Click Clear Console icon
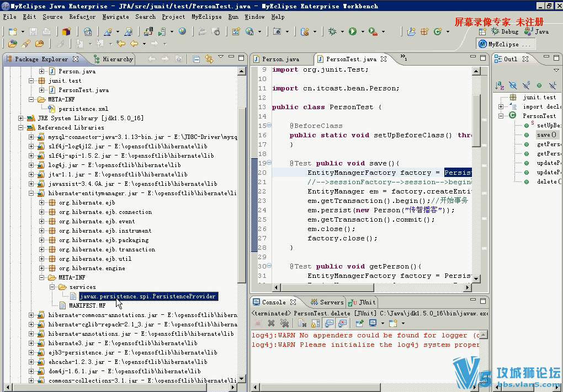The image size is (563, 392). point(302,323)
